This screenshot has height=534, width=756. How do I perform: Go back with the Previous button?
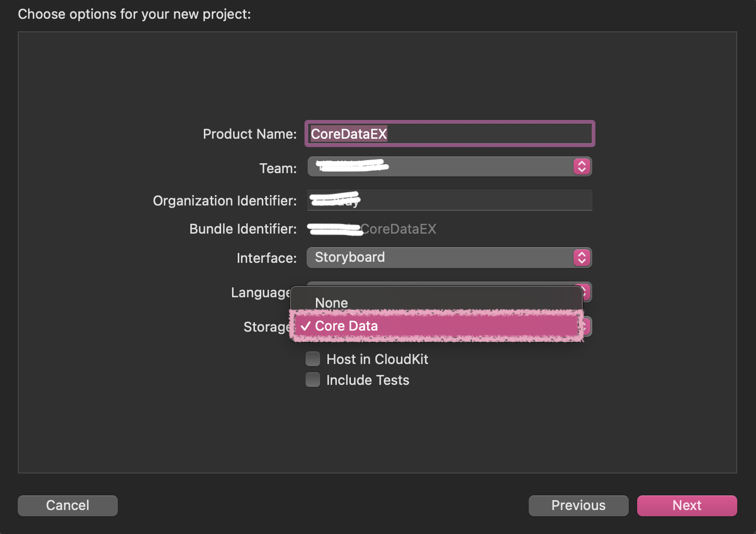(x=579, y=505)
